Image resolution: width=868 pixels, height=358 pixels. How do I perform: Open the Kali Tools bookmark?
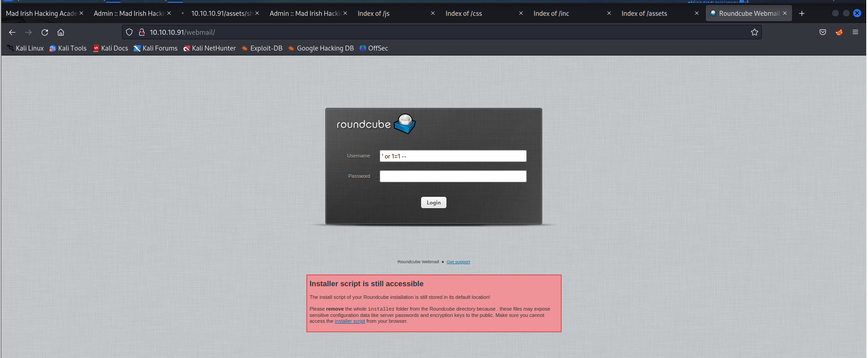[68, 48]
